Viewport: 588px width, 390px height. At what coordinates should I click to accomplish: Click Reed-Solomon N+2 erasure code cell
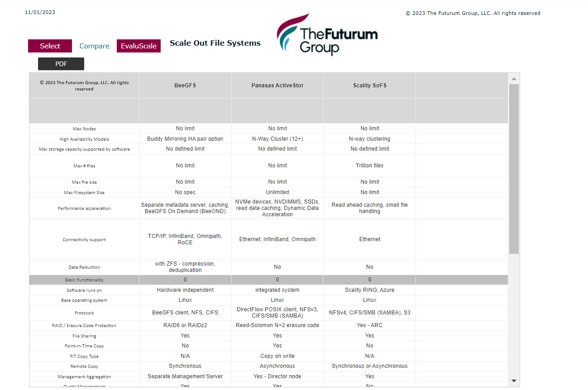(x=277, y=325)
